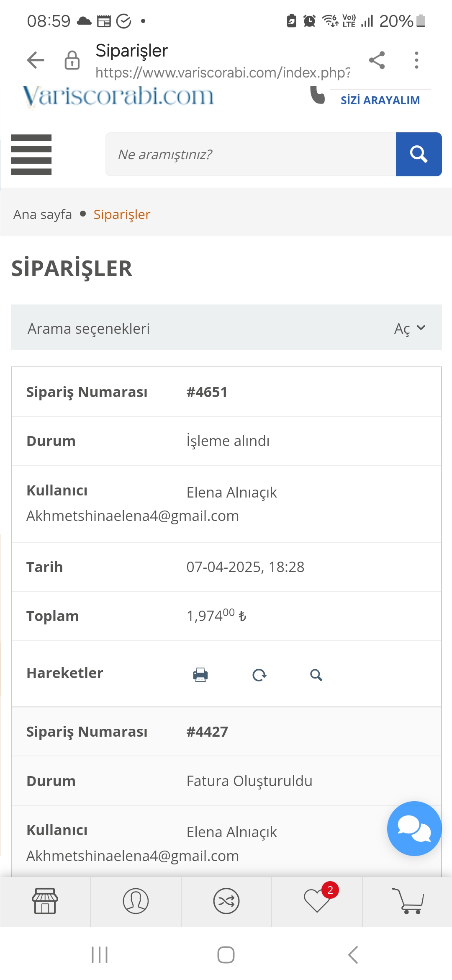
Task: Open the hamburger menu
Action: [31, 155]
